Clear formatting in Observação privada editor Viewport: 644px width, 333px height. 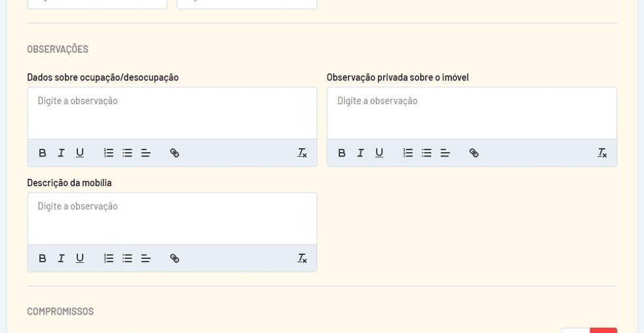point(602,153)
